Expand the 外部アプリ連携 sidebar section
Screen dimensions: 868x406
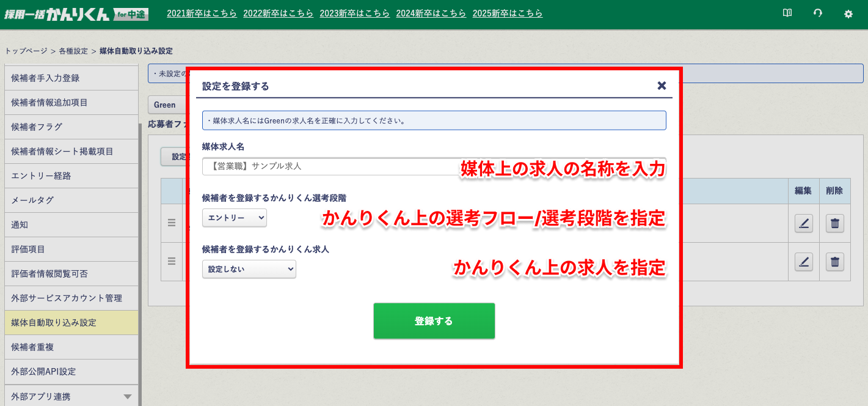(71, 396)
